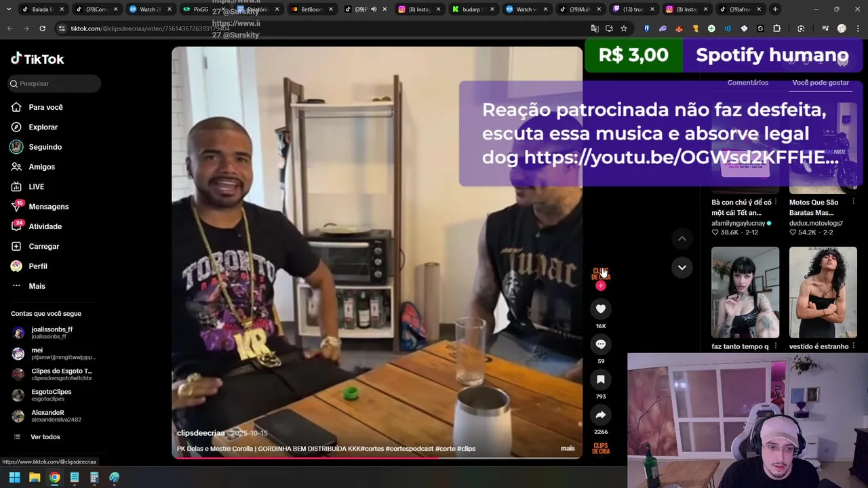Viewport: 868px width, 488px height.
Task: Switch to the Comentários tab
Action: [x=747, y=83]
